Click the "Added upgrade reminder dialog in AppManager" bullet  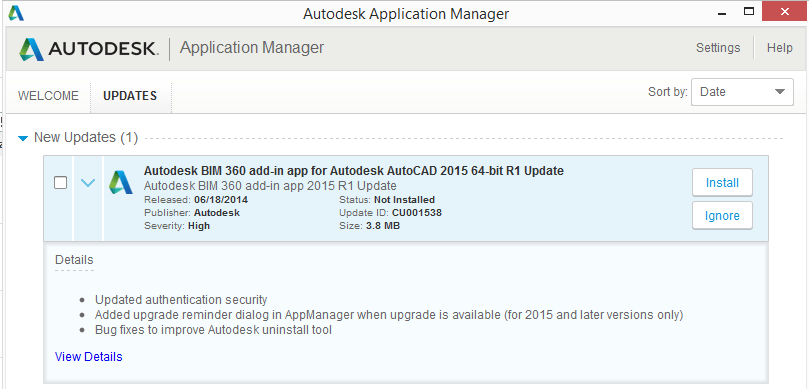(389, 315)
